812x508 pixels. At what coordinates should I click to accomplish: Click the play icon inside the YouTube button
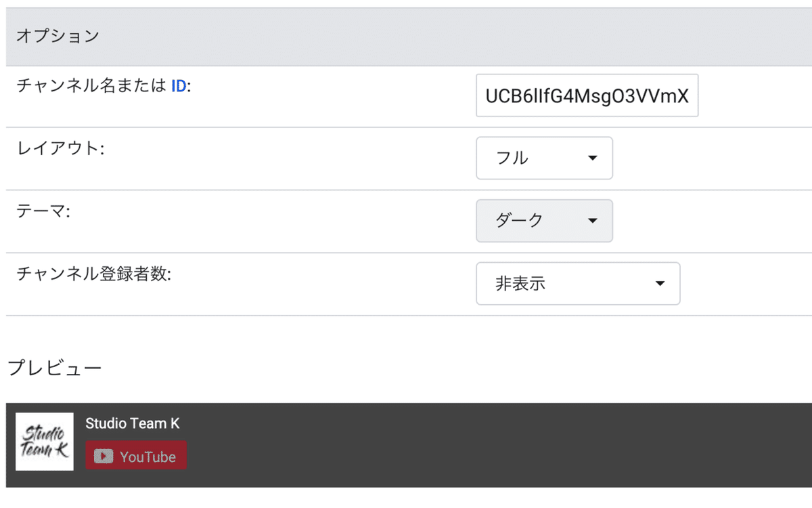click(104, 457)
